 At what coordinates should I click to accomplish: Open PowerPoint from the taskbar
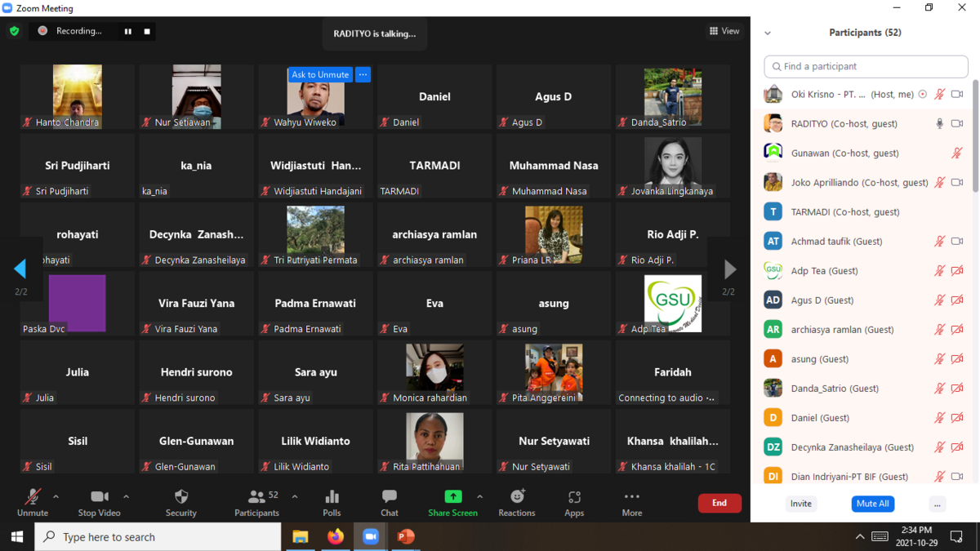(x=406, y=536)
